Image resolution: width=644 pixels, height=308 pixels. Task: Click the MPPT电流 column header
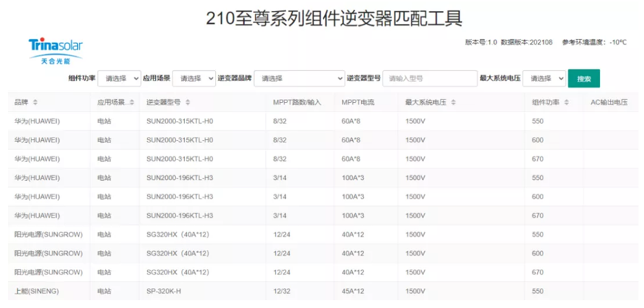pyautogui.click(x=358, y=103)
